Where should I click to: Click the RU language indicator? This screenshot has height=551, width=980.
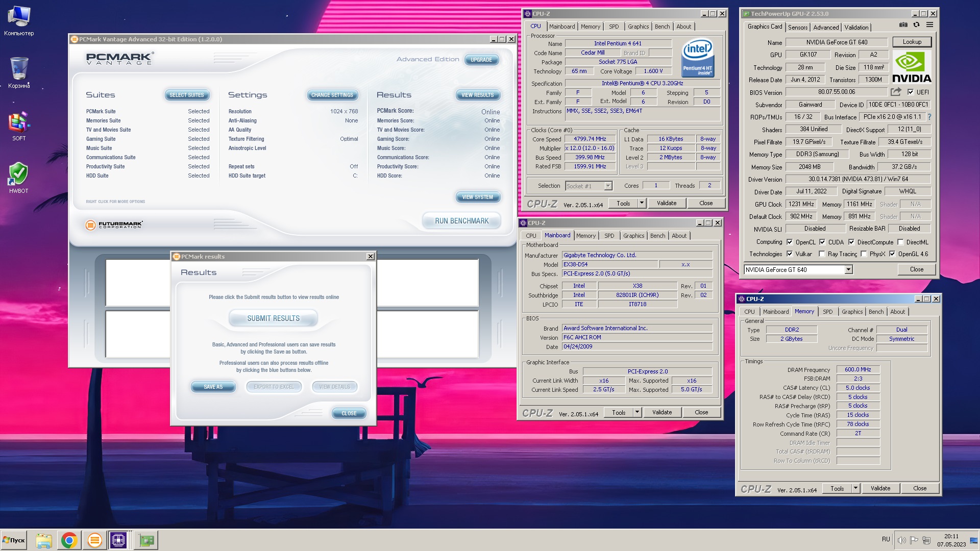tap(886, 539)
